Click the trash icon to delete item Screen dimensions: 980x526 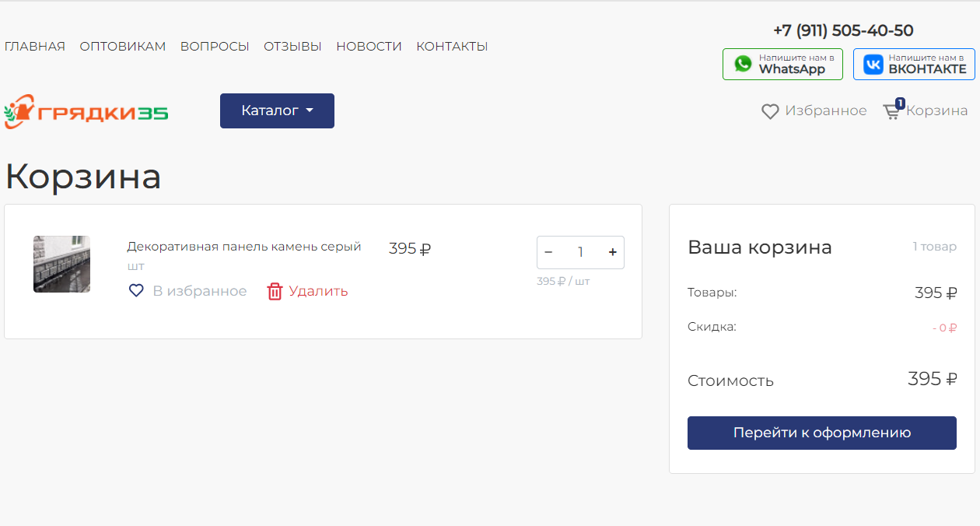click(x=275, y=291)
